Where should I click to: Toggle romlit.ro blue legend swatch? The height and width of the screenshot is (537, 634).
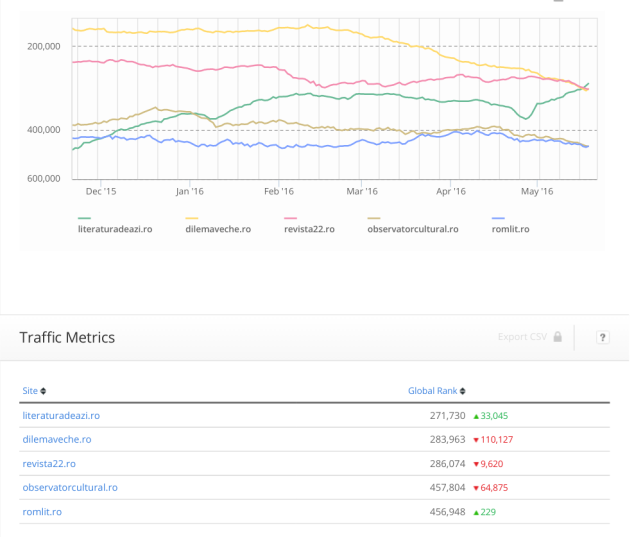[x=498, y=218]
